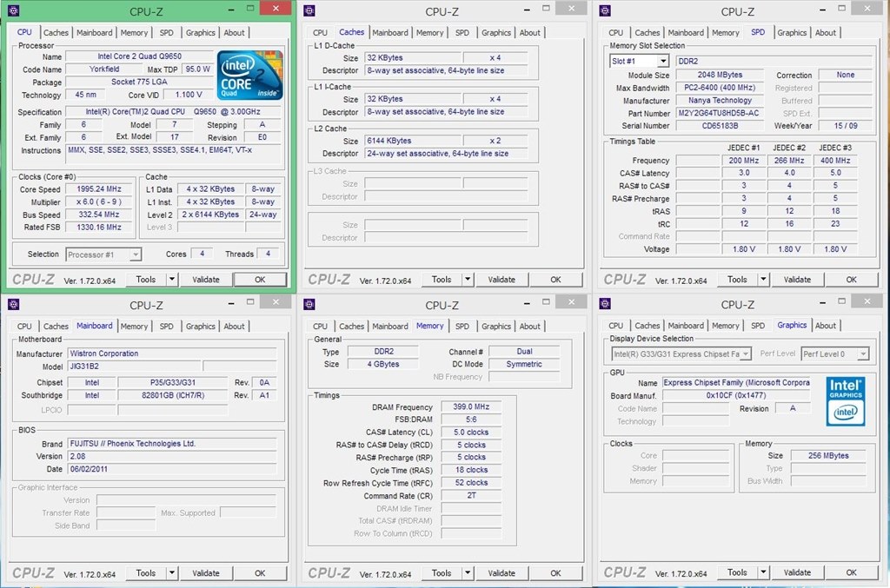Switch to the About tab in the processor window
This screenshot has height=588, width=890.
234,33
